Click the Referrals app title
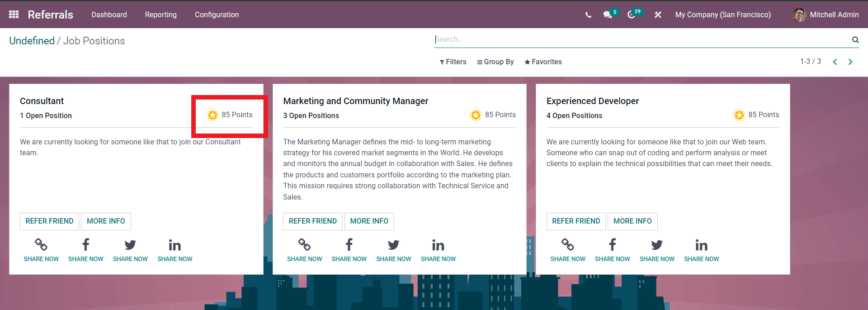Viewport: 868px width, 310px height. (50, 14)
